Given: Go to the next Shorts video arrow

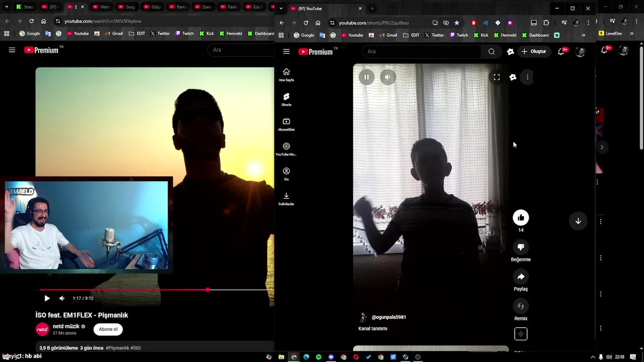Looking at the screenshot, I should click(x=578, y=221).
